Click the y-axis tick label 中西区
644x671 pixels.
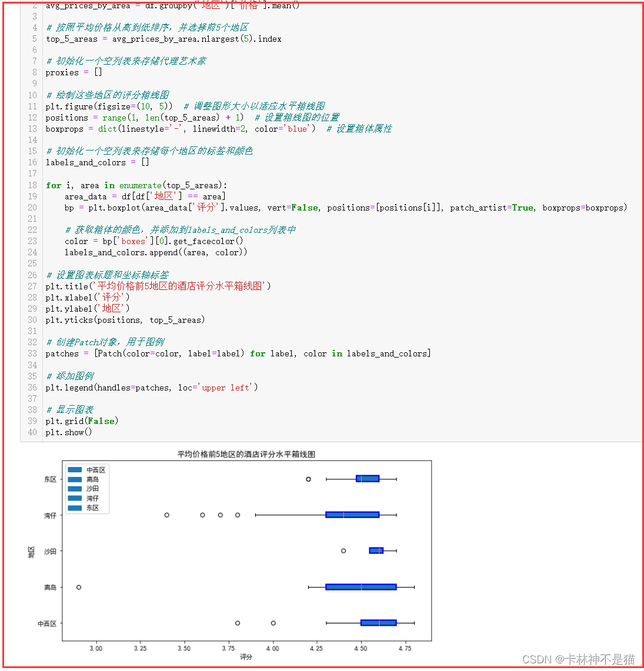point(47,623)
